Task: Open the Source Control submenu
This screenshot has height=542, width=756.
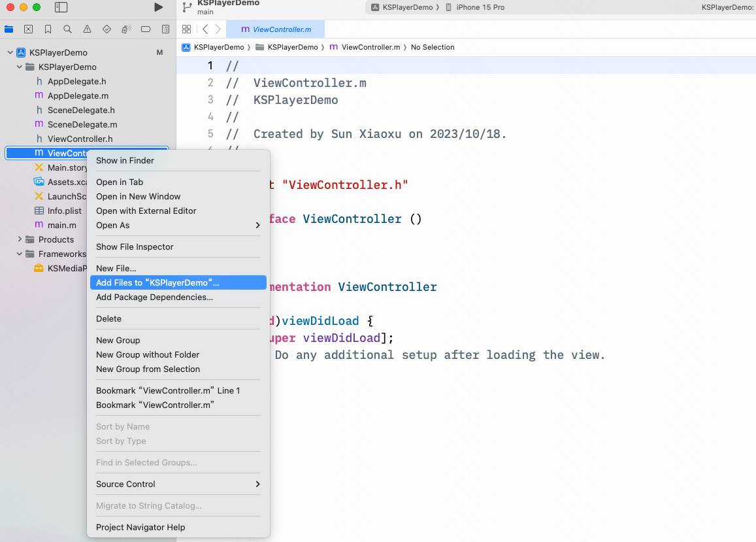Action: [x=178, y=484]
